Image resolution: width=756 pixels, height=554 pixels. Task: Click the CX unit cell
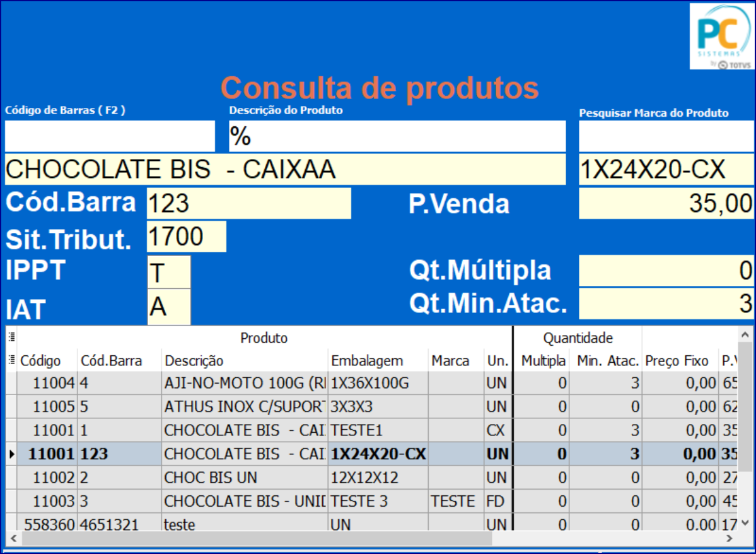(x=498, y=430)
